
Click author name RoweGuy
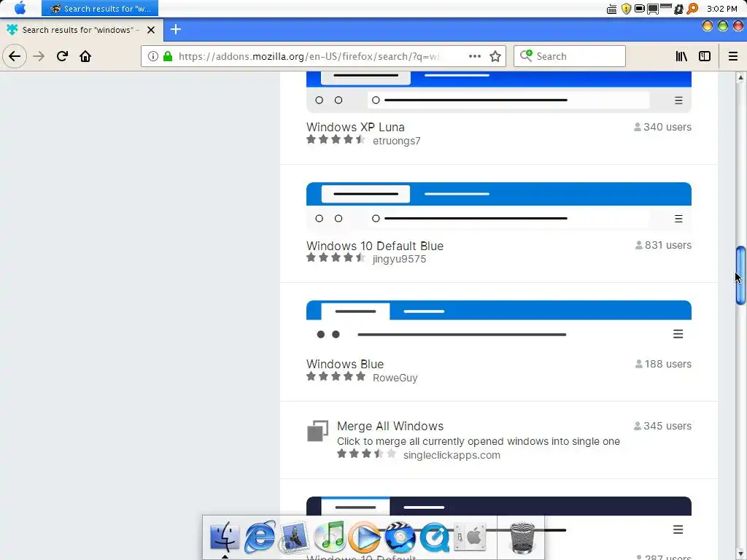[x=395, y=378]
